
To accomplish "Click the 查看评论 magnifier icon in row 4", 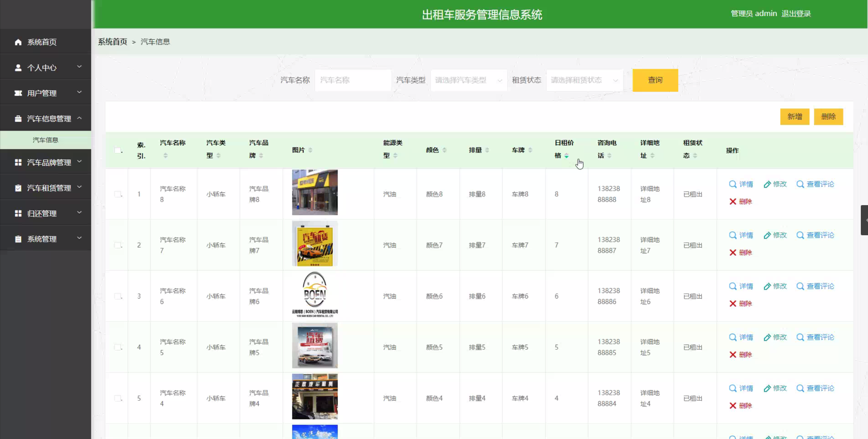I will click(x=800, y=337).
